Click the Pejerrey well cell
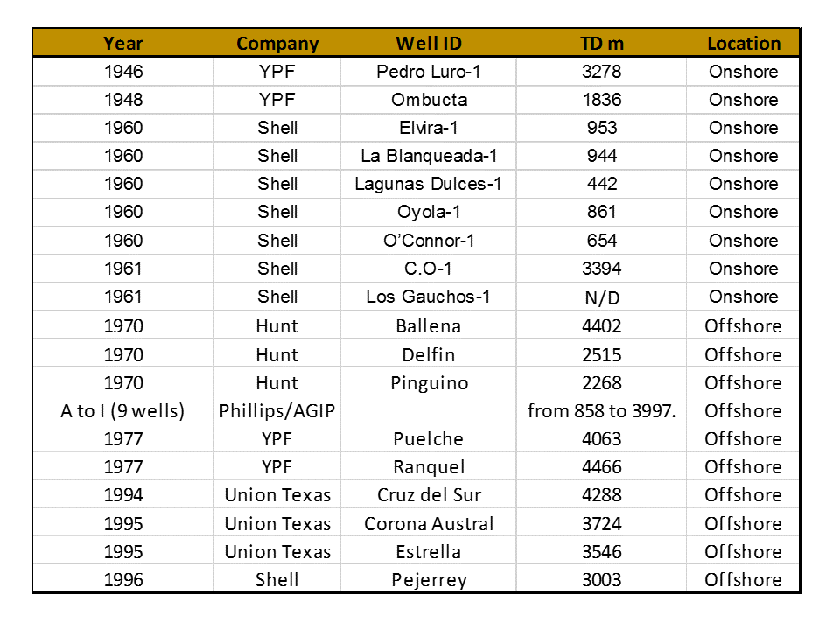 pos(429,579)
